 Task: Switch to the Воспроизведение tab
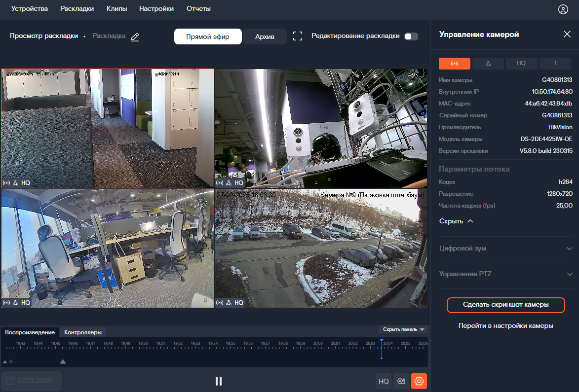30,332
